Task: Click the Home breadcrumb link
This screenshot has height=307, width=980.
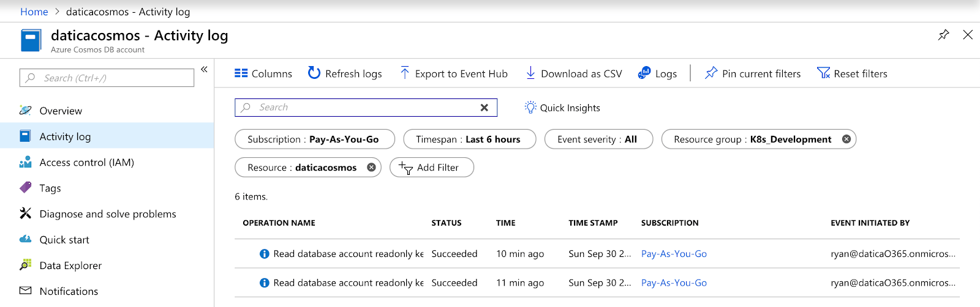Action: point(34,12)
